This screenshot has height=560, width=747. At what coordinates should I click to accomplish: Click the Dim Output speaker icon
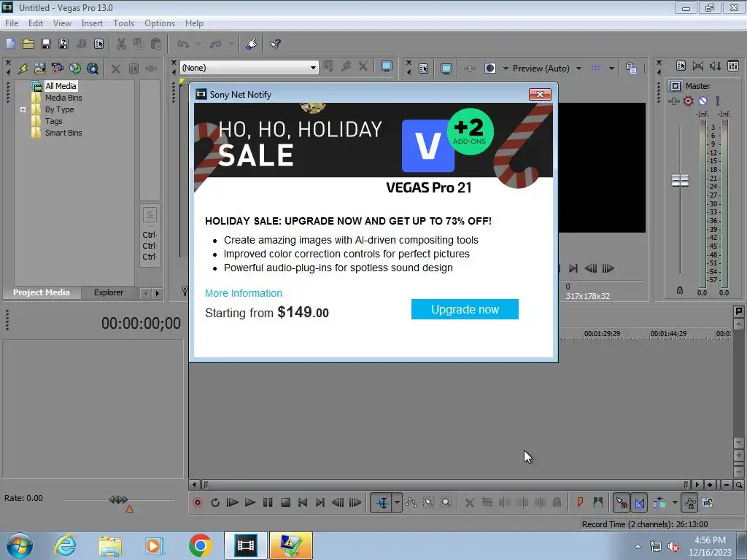[x=716, y=66]
